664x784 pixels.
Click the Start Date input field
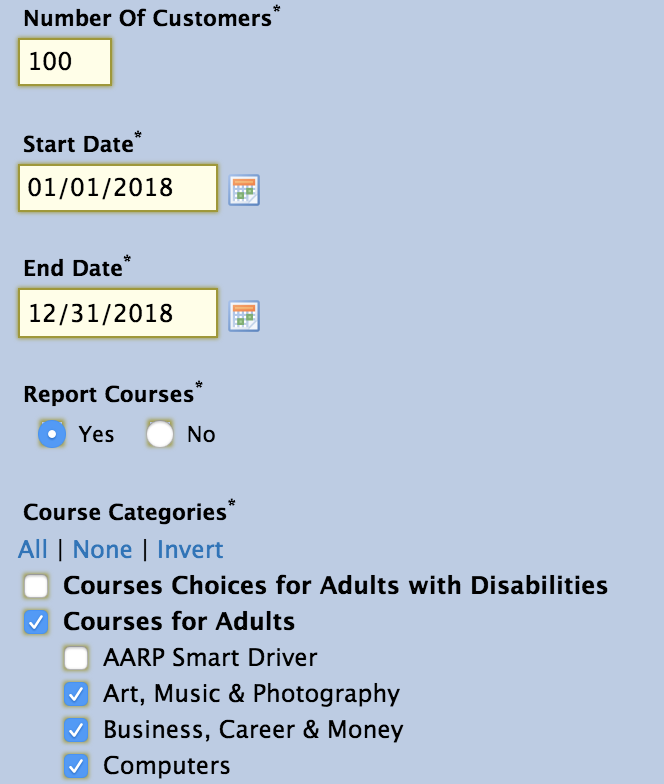coord(118,188)
